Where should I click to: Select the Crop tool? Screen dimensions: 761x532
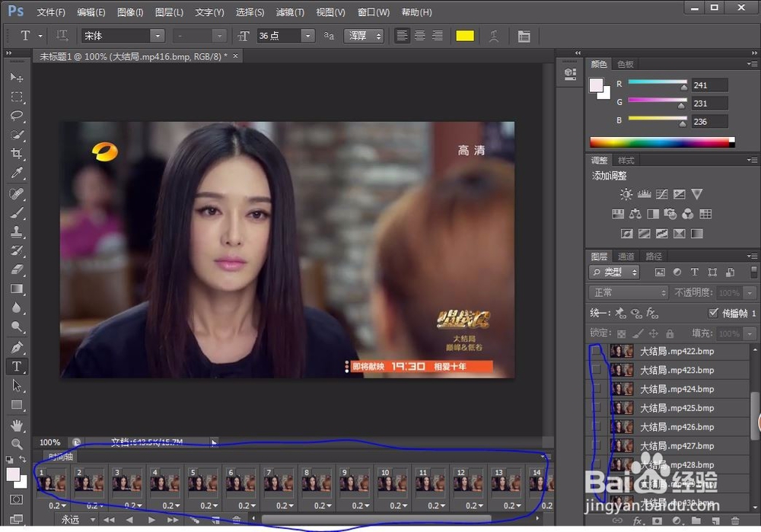[x=17, y=154]
